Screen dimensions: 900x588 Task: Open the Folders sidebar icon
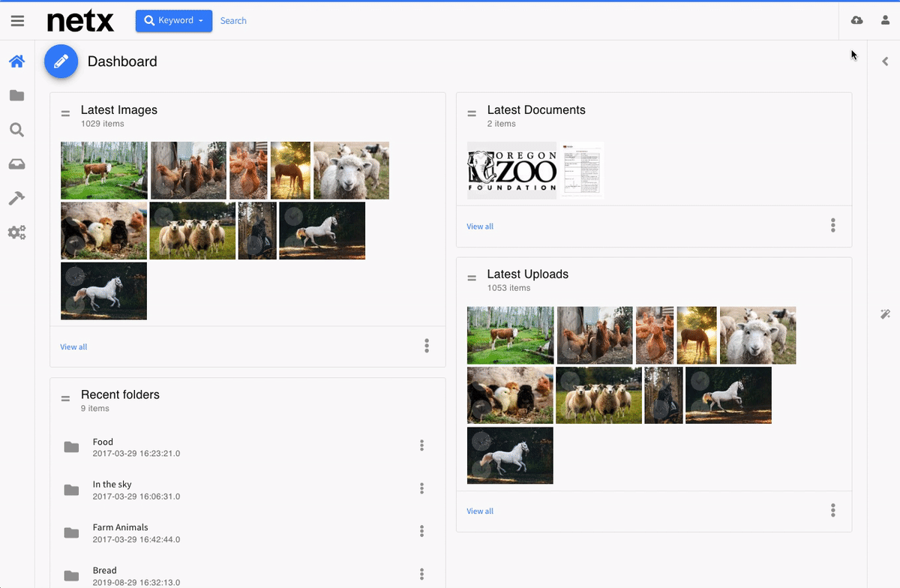(16, 96)
